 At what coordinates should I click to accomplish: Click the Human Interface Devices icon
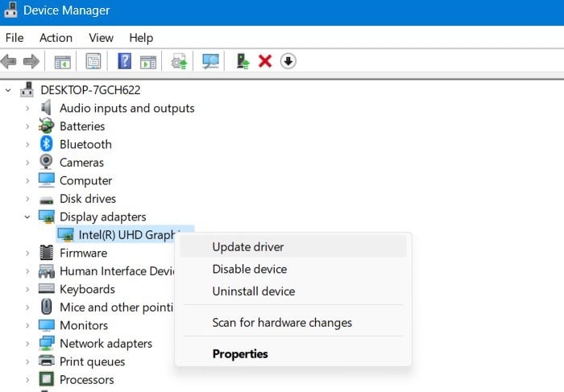click(47, 271)
